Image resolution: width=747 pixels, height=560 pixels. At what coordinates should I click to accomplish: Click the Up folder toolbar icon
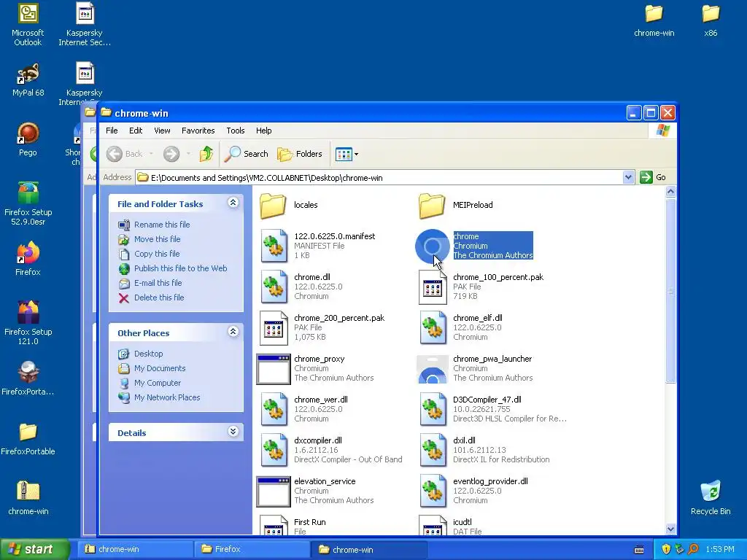pos(206,154)
